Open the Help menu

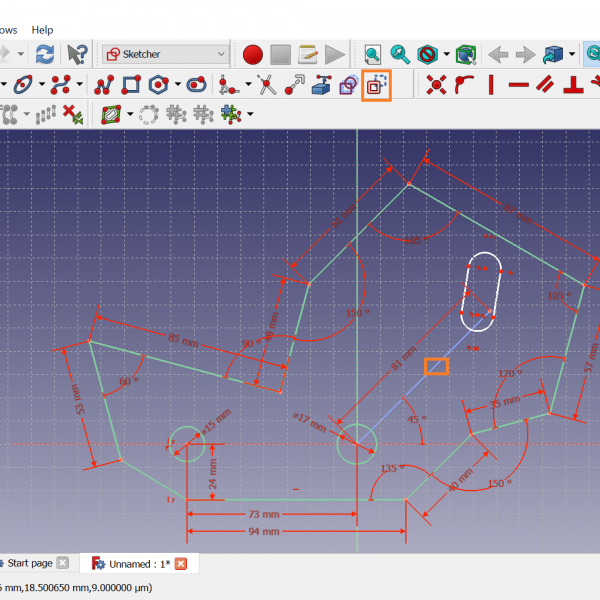tap(42, 30)
